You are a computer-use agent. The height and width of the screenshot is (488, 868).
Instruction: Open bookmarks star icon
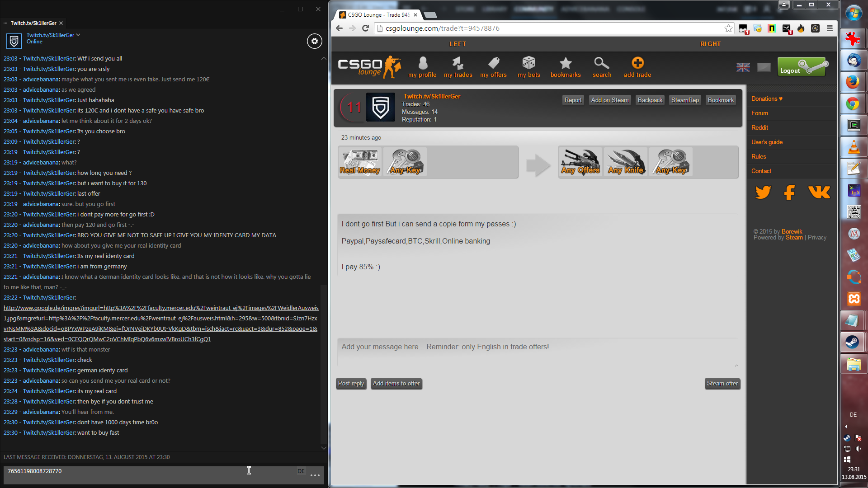565,63
